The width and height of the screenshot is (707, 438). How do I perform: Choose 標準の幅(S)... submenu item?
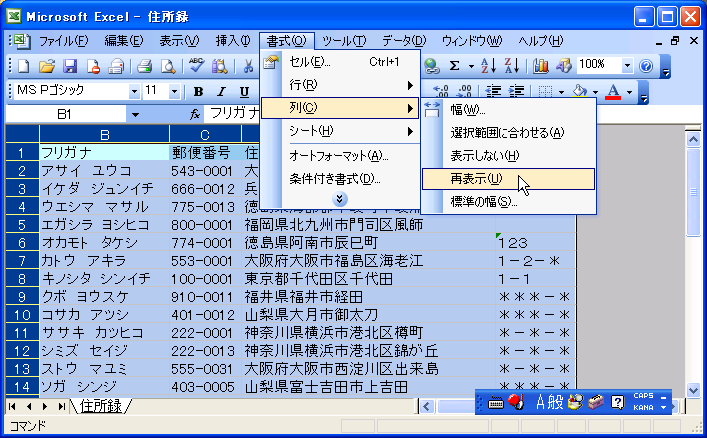point(509,202)
